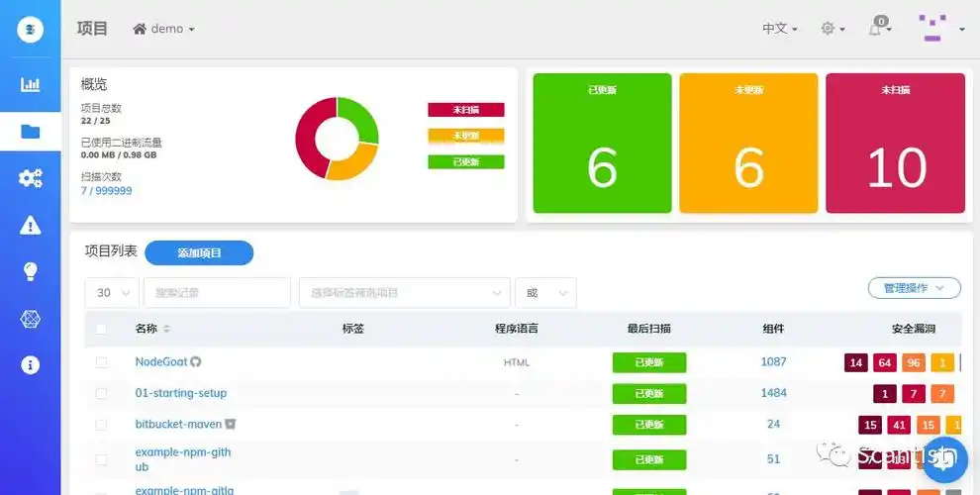Click the GitHub icon next to NodeGoat
Viewport: 980px width, 495px height.
tap(196, 362)
